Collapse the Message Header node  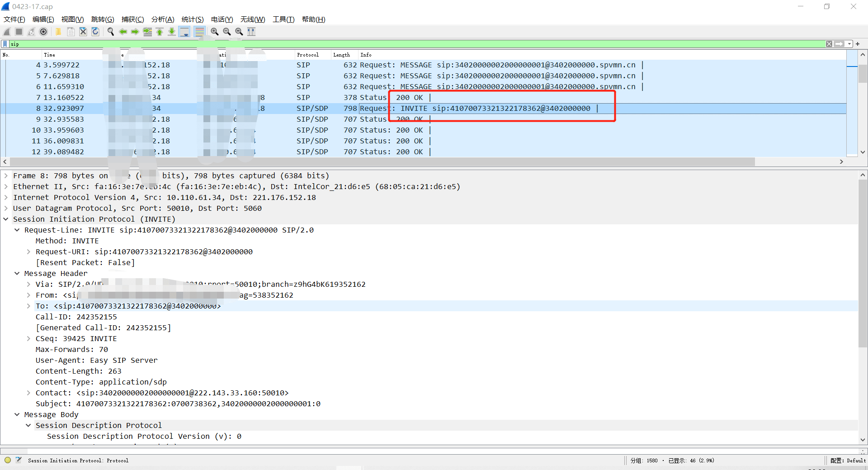tap(17, 273)
